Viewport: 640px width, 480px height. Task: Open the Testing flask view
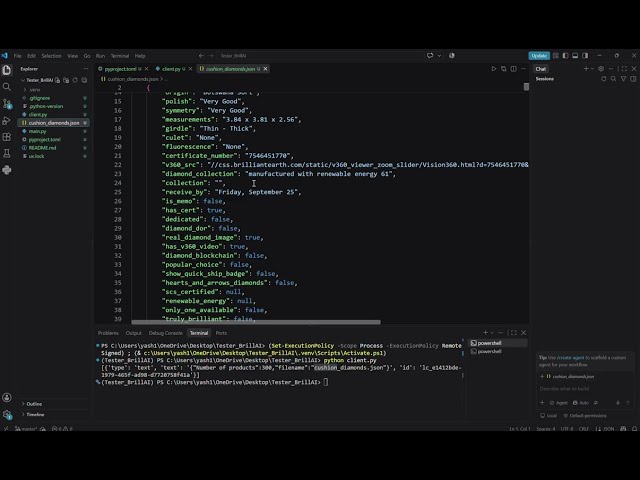click(7, 153)
